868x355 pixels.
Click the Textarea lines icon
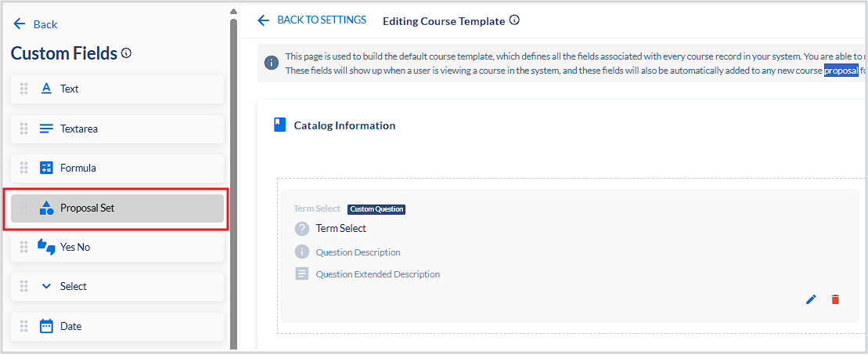[x=46, y=129]
